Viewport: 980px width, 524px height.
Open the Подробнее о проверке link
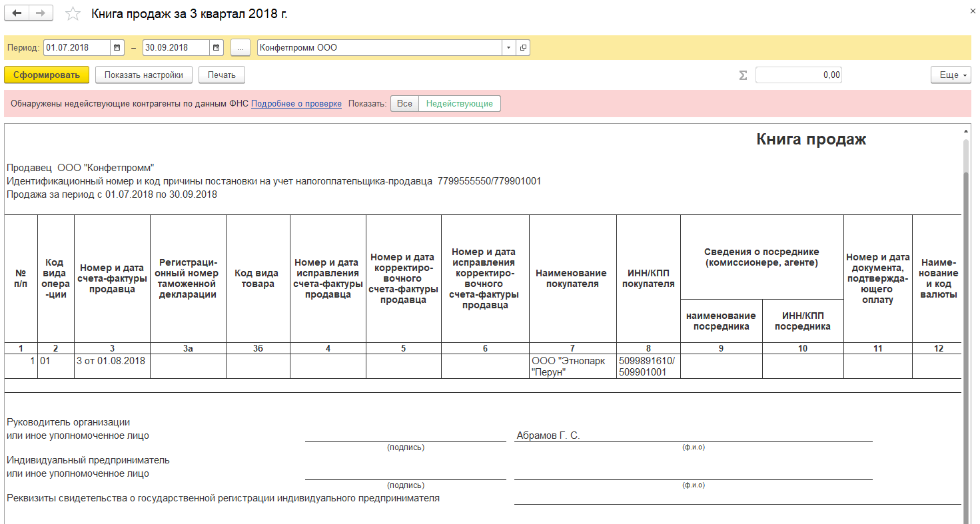pos(296,104)
